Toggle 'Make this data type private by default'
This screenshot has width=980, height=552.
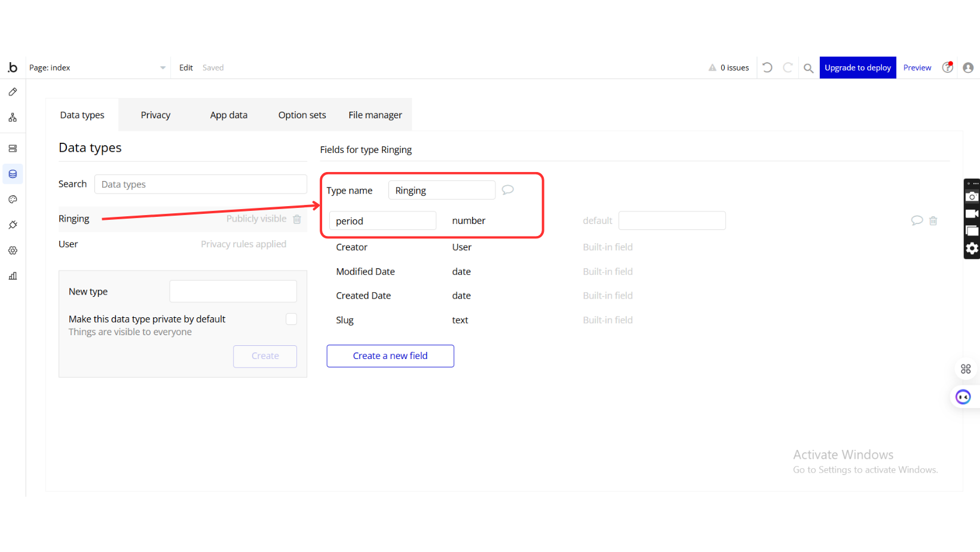point(291,319)
